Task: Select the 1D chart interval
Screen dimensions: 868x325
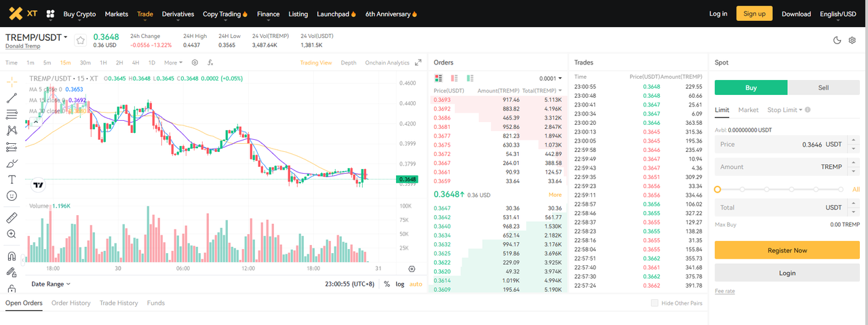Action: 152,62
